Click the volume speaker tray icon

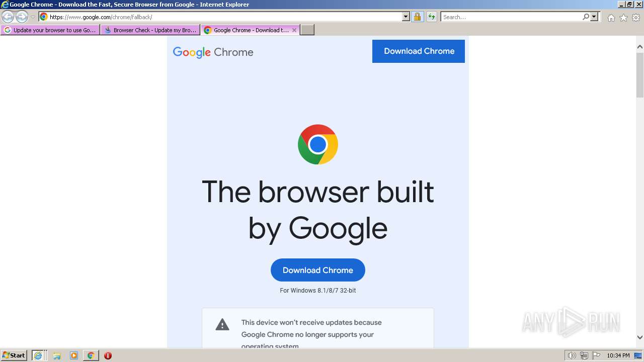[x=572, y=355]
